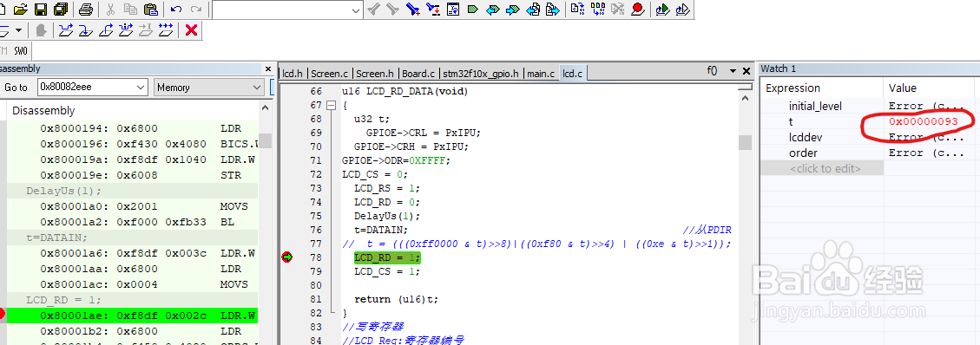
Task: Open the Replace dialog icon
Action: point(433,10)
